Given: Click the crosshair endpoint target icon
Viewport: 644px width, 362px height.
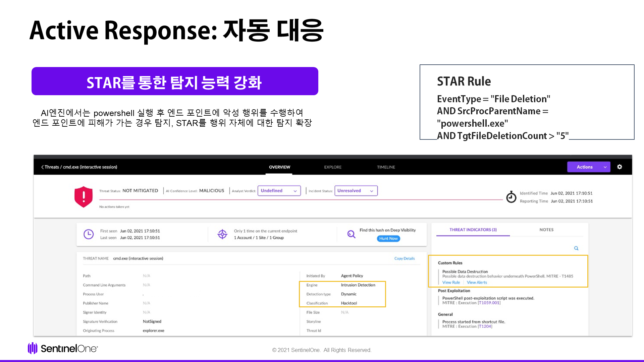Looking at the screenshot, I should pyautogui.click(x=222, y=234).
